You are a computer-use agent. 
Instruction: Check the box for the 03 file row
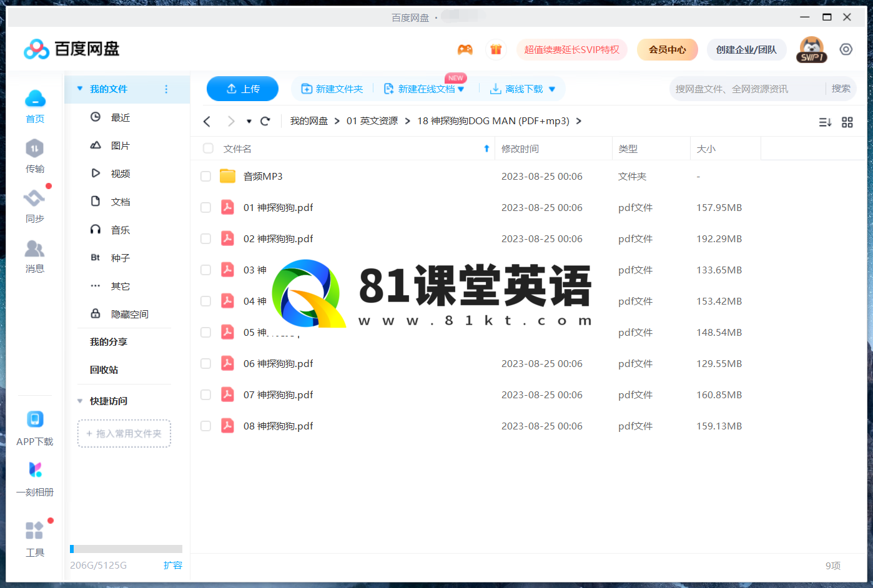(x=205, y=270)
